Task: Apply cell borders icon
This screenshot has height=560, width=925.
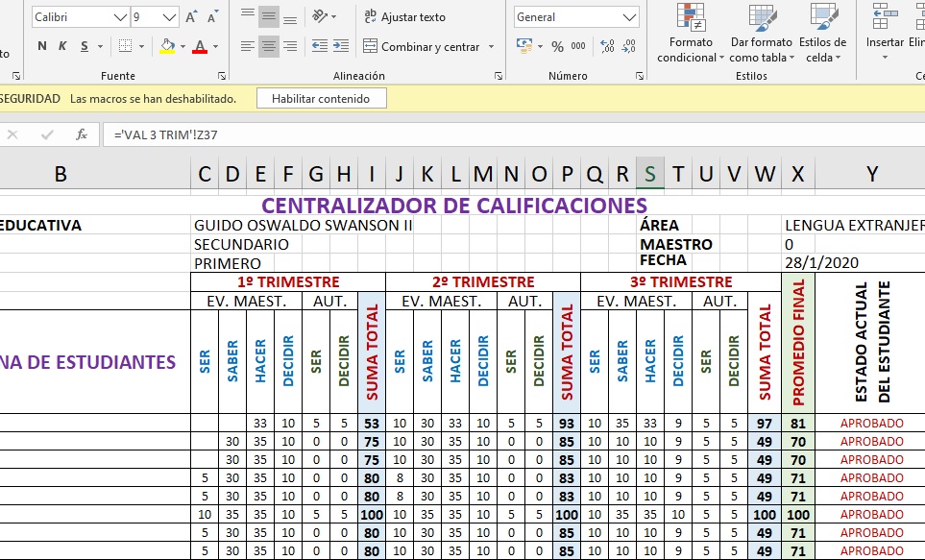Action: coord(125,46)
